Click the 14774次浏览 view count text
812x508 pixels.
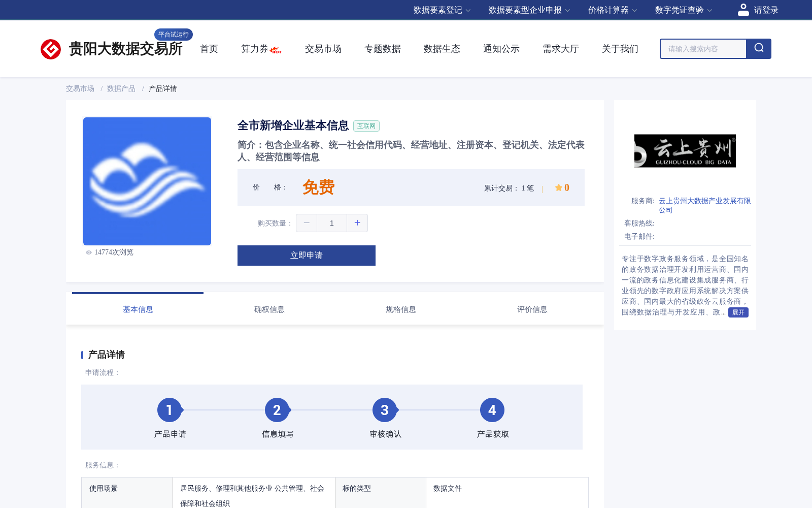pyautogui.click(x=114, y=252)
